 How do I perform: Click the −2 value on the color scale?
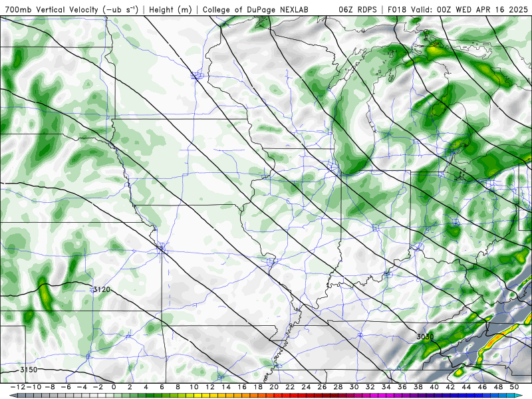[x=98, y=387]
